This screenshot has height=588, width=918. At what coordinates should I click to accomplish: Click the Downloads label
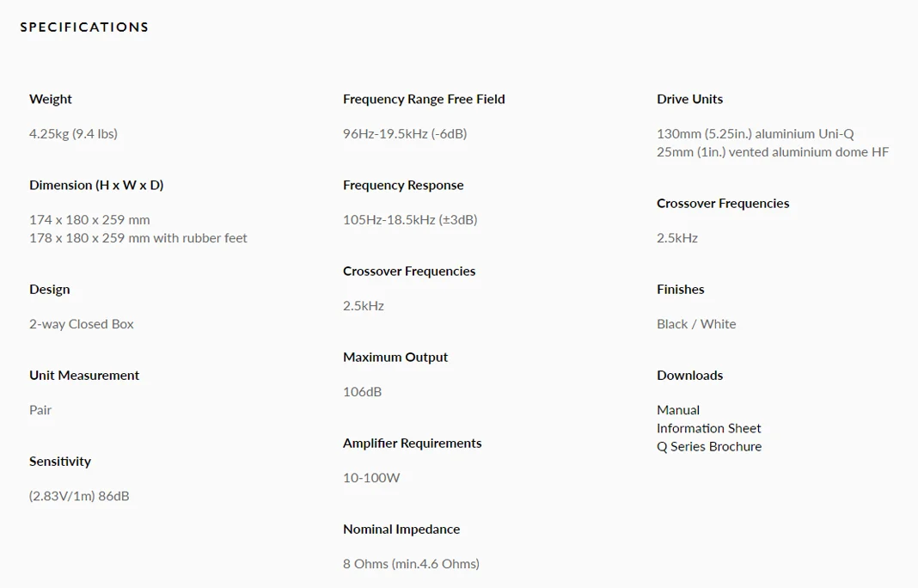pos(689,376)
